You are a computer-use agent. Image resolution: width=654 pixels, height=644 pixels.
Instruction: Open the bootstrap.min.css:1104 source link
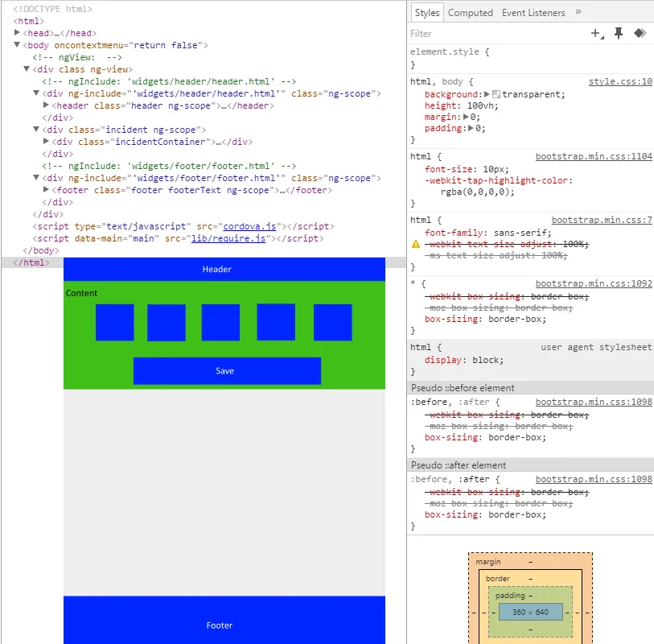coord(594,156)
